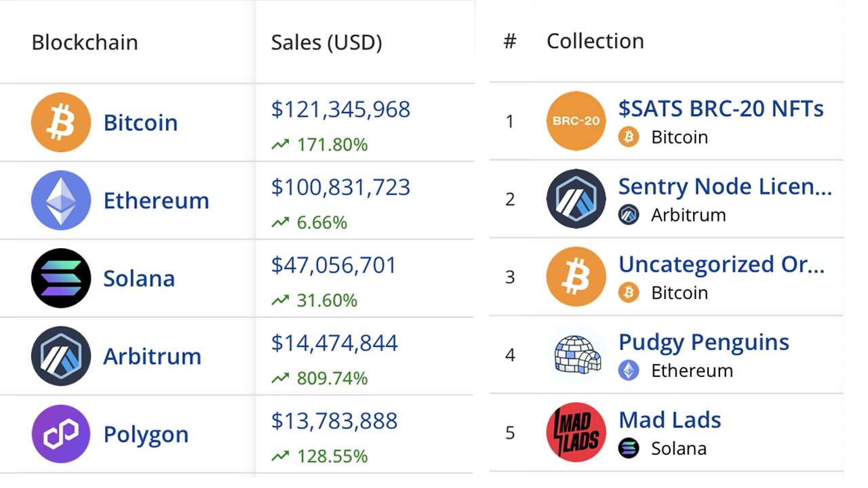Click the Collection column header

tap(595, 41)
